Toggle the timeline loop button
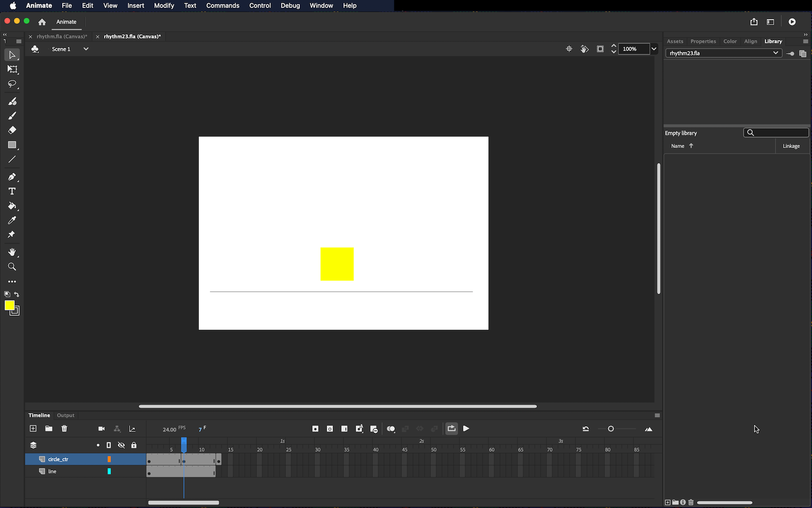 click(451, 429)
